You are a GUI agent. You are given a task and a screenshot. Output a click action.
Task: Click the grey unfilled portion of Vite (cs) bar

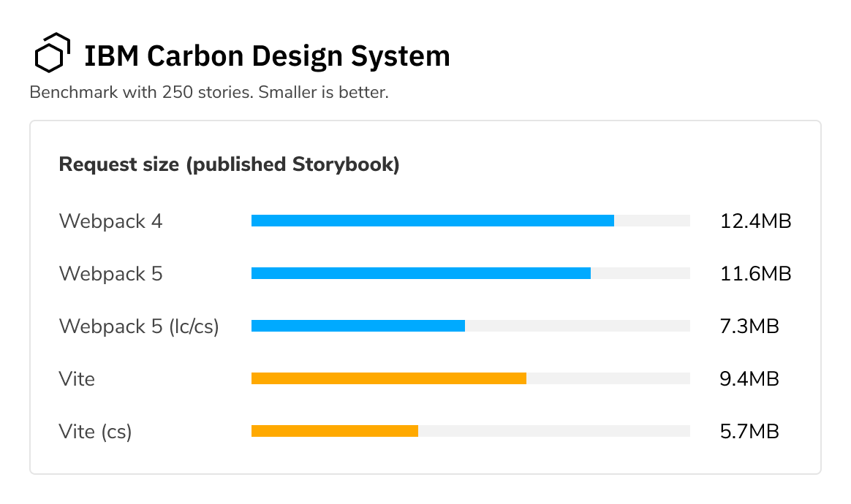tap(554, 431)
